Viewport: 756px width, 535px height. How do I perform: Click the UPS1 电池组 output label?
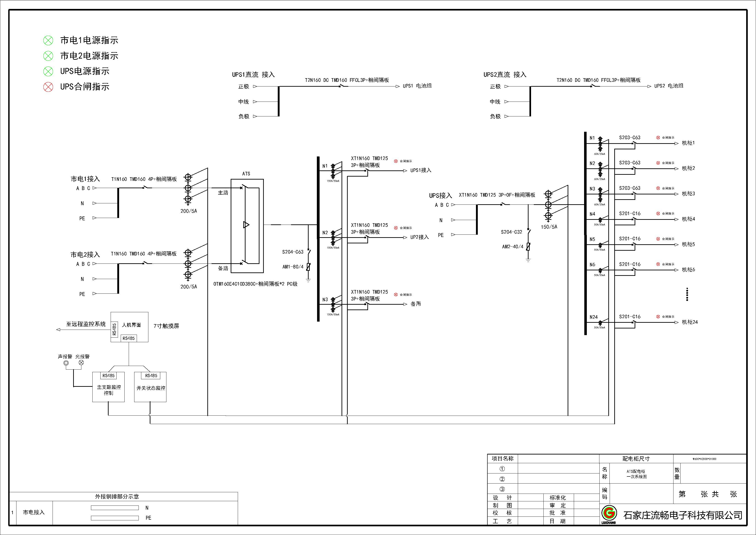click(x=417, y=86)
